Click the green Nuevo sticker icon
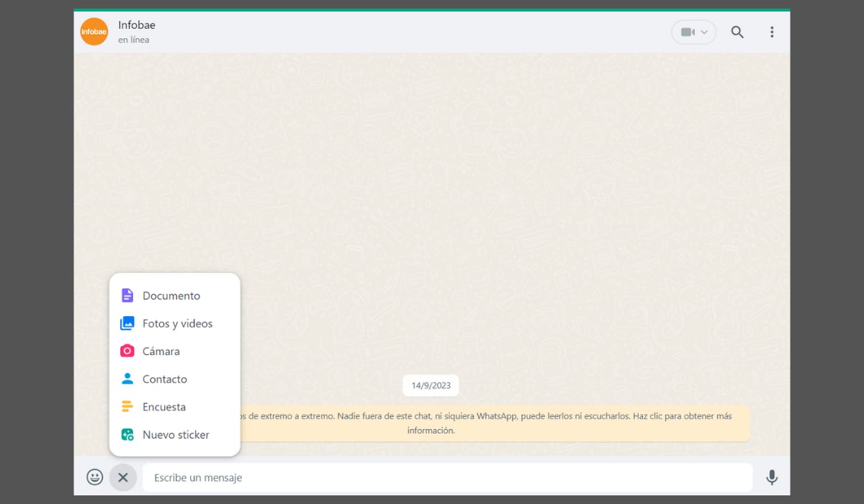 pyautogui.click(x=127, y=435)
